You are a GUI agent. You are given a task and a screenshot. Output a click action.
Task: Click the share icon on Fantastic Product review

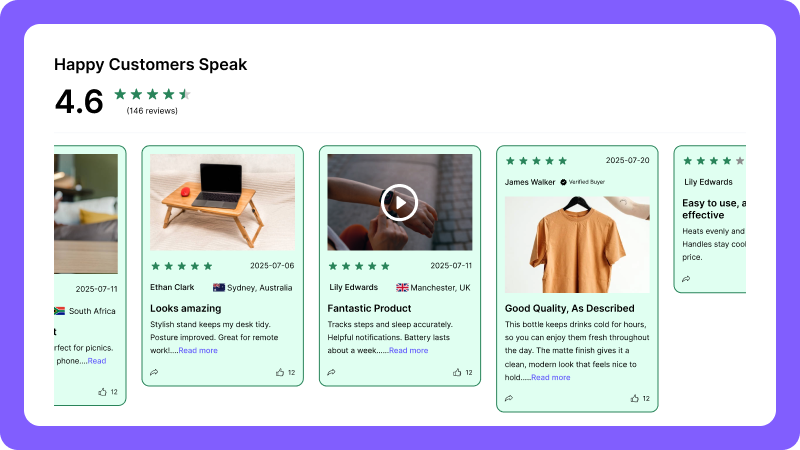point(331,372)
